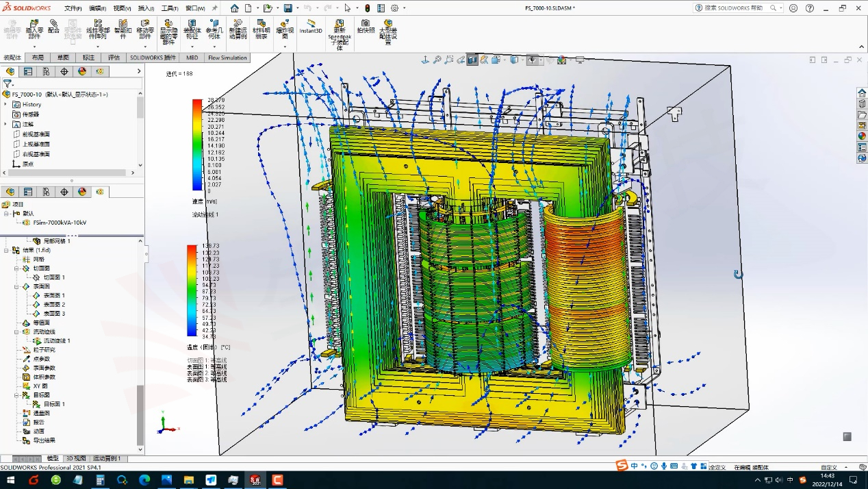Open dropdown arrow below 插入零部件
This screenshot has height=489, width=868.
pyautogui.click(x=34, y=47)
